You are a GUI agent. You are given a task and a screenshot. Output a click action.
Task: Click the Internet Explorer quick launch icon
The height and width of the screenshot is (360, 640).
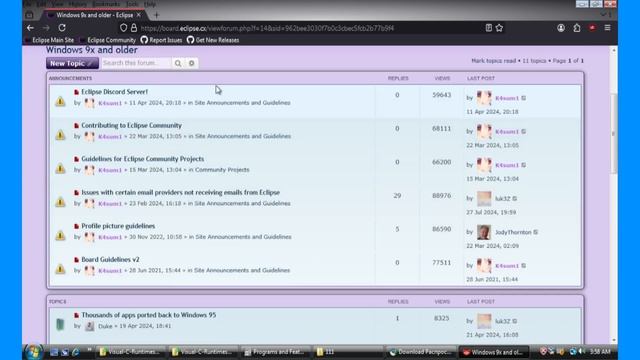click(76, 352)
